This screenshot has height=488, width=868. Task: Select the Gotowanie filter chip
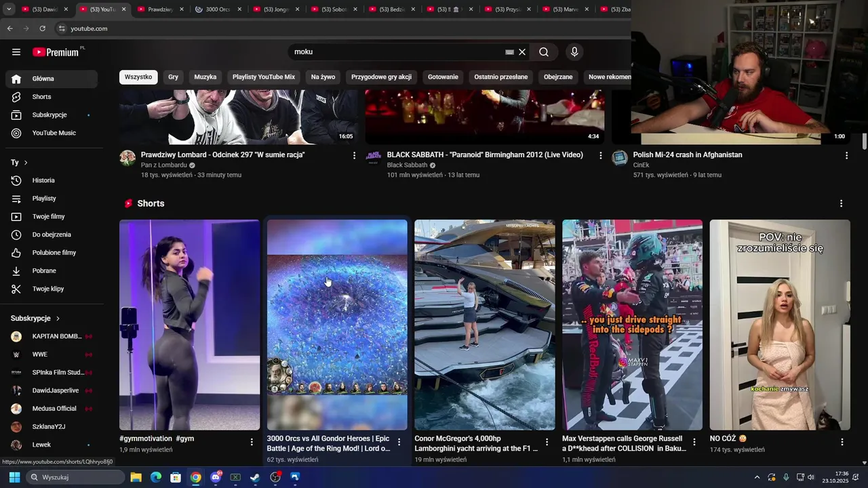click(443, 77)
